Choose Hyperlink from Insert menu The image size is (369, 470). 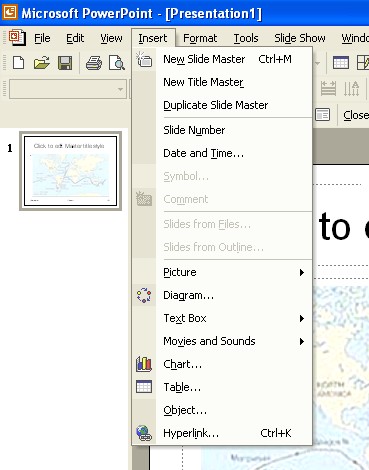(222, 433)
